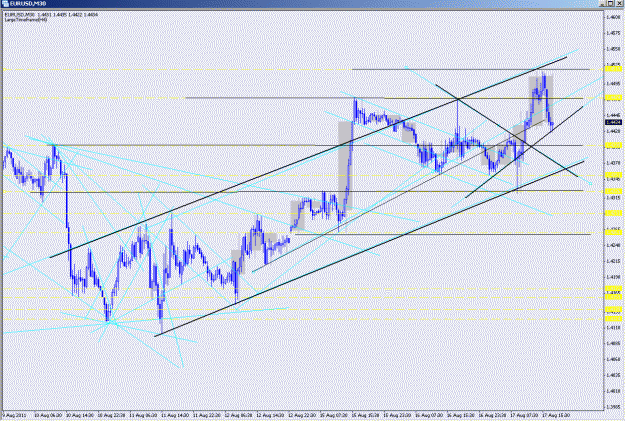Click the '11 Aug 14:00' time axis label
This screenshot has width=625, height=421.
(x=175, y=415)
